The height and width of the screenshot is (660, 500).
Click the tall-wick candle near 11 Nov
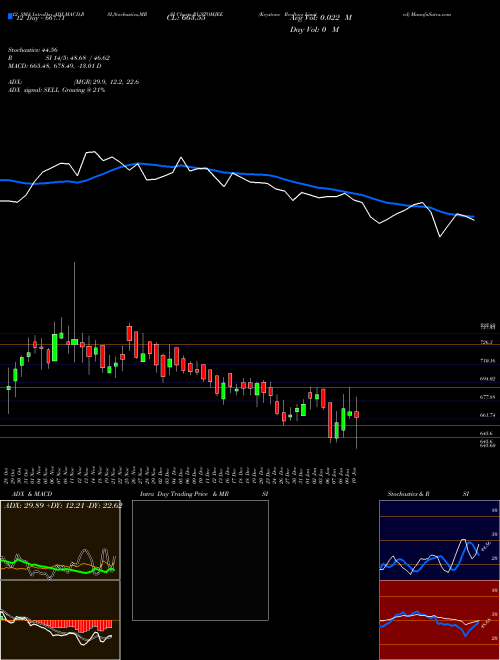(74, 342)
